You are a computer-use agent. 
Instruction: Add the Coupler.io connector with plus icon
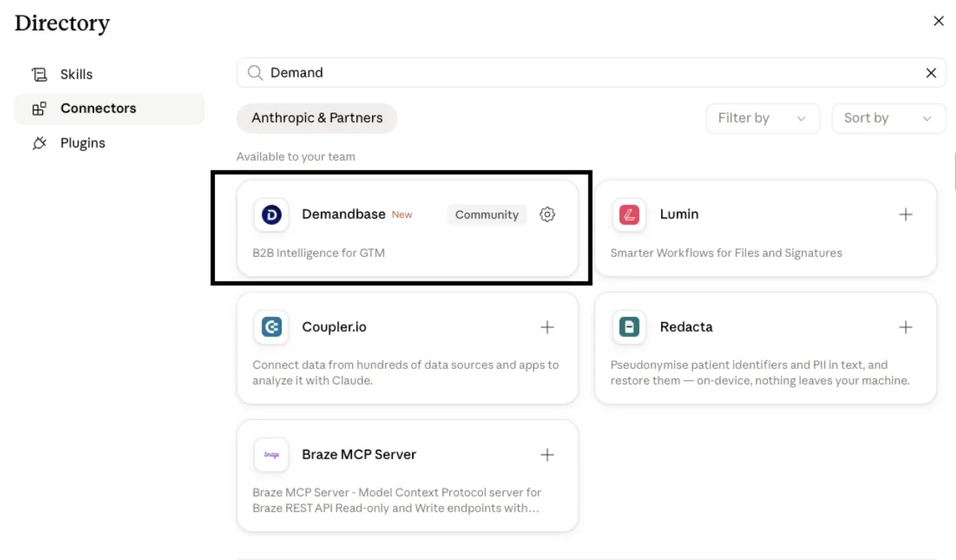coord(547,327)
